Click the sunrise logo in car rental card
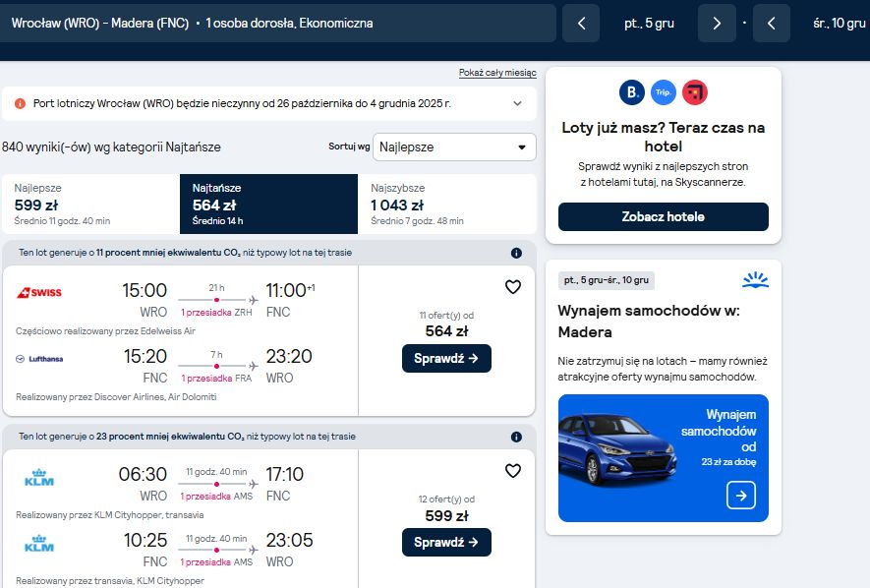Screen dimensions: 870x588 (755, 280)
